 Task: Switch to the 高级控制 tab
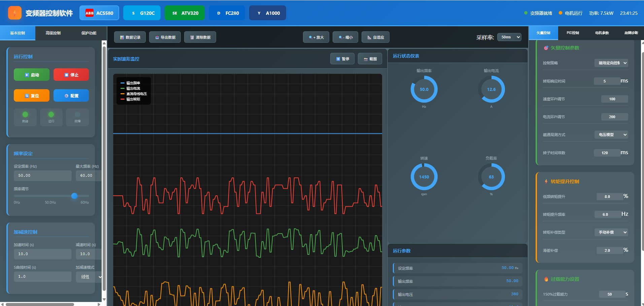tap(53, 33)
